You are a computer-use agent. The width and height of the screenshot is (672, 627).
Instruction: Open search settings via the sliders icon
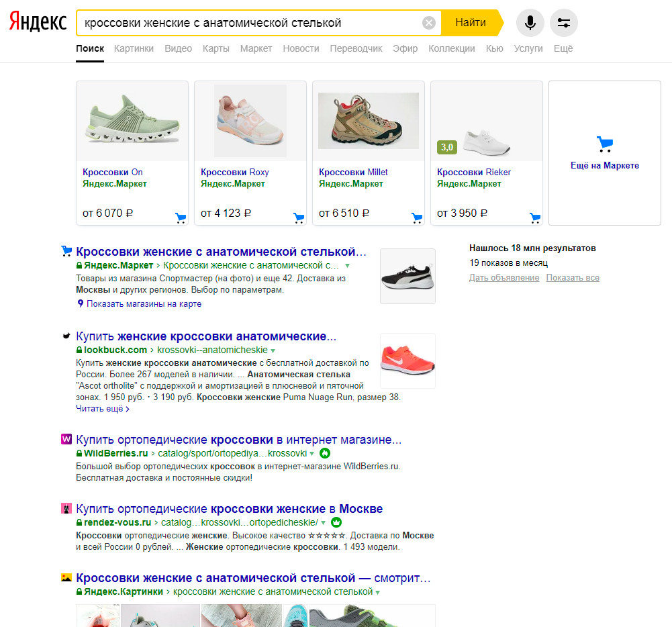pyautogui.click(x=563, y=23)
